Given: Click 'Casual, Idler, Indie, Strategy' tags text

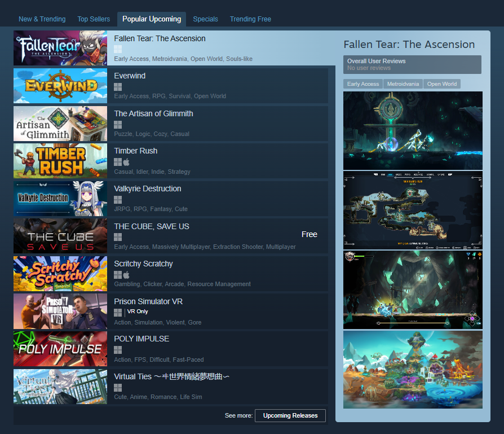Looking at the screenshot, I should [152, 172].
